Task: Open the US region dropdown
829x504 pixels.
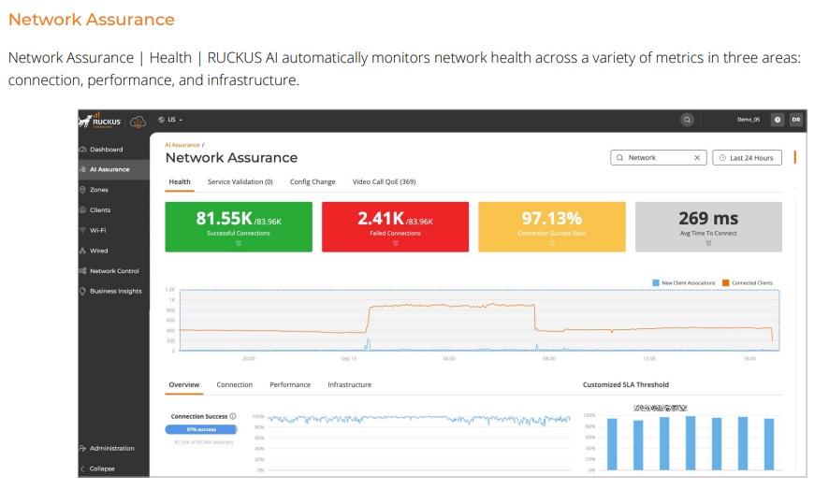Action: 170,120
